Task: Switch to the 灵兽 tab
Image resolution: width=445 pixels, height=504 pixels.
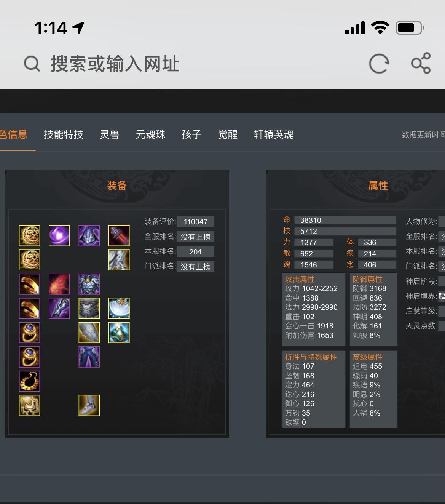Action: tap(110, 134)
